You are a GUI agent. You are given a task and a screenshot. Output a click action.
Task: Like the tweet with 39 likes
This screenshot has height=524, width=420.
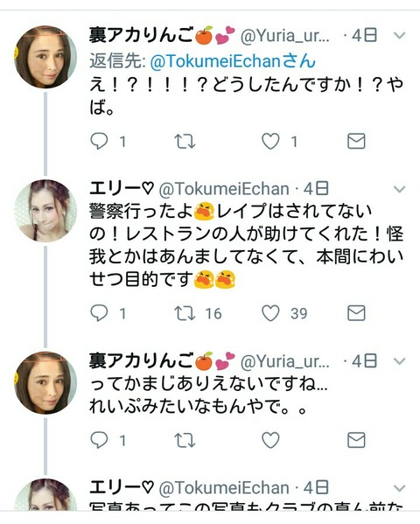(270, 313)
